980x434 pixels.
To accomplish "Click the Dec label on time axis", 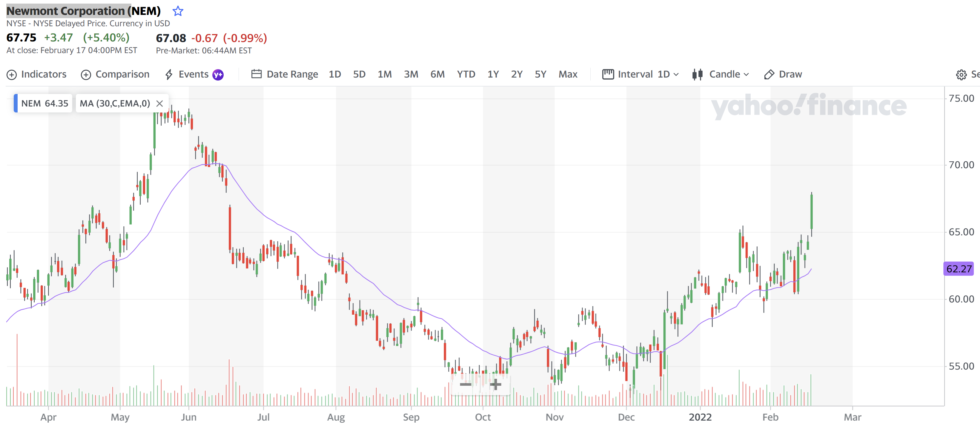I will tap(626, 417).
